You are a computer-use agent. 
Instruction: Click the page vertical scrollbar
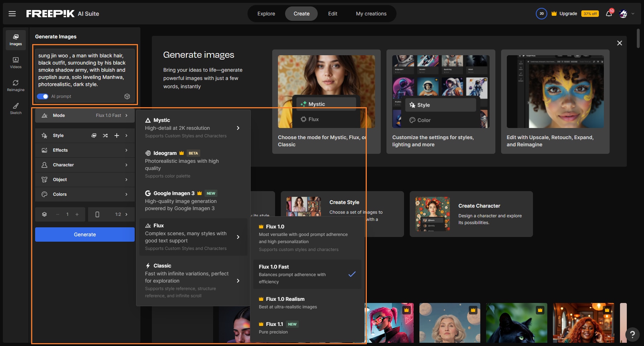[638, 39]
